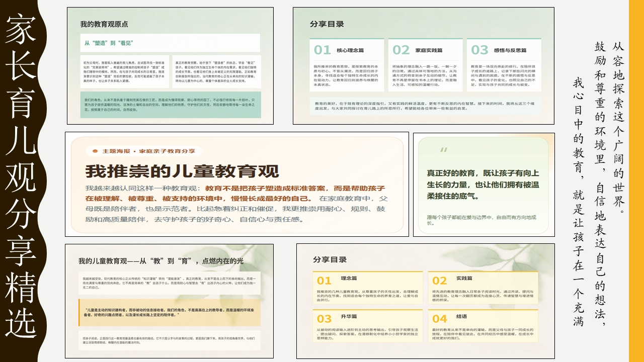Select the 01 核心理念篇 card
Viewport: 644px width, 362px height.
click(347, 65)
